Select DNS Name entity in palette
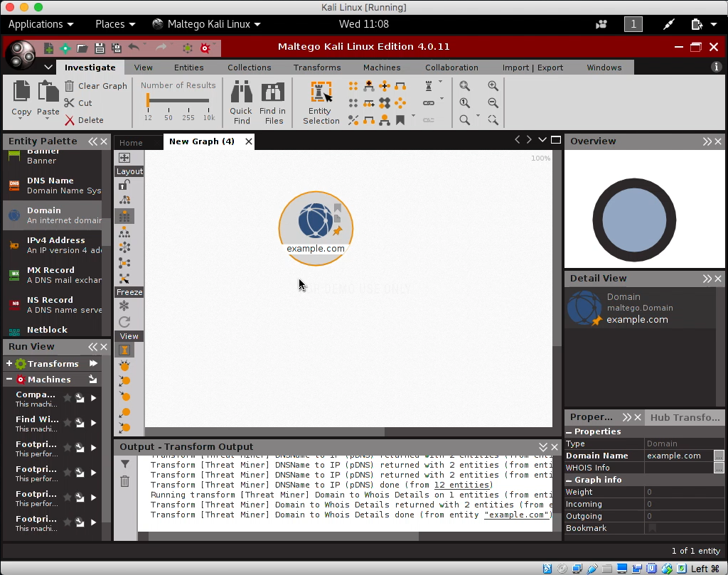 pos(53,186)
